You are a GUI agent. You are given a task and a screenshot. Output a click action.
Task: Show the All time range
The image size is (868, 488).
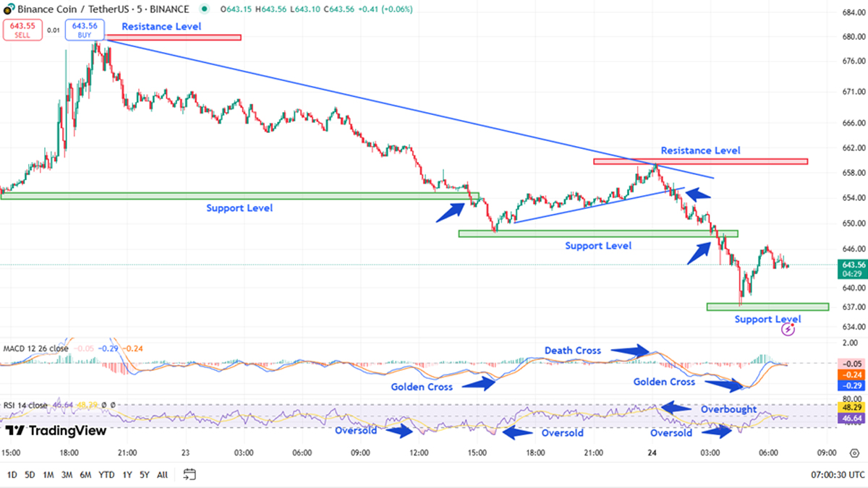(x=163, y=475)
